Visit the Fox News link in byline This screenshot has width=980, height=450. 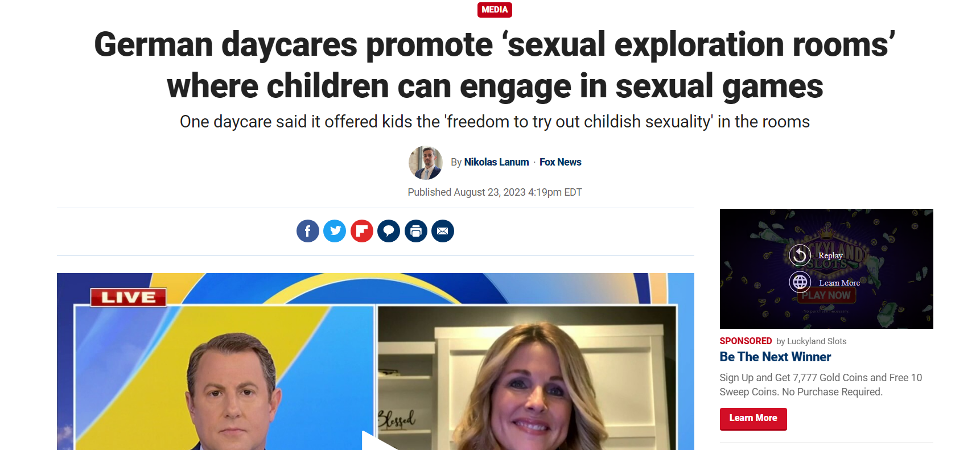point(561,162)
